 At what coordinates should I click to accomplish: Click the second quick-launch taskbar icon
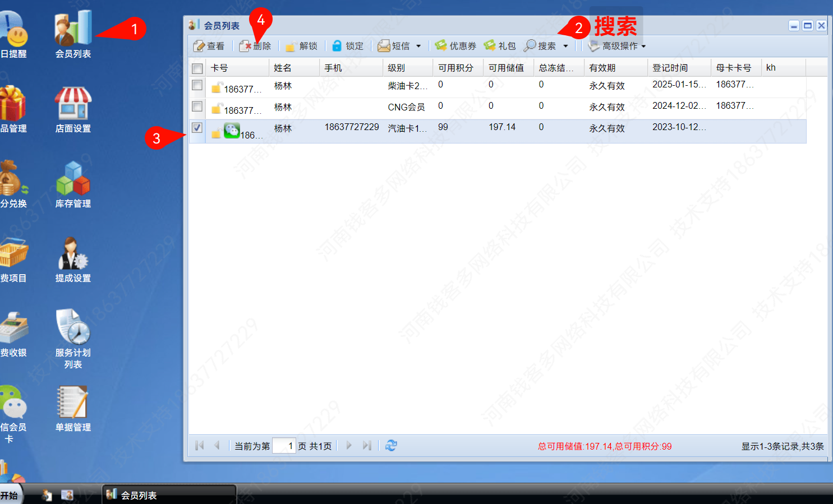[x=67, y=495]
